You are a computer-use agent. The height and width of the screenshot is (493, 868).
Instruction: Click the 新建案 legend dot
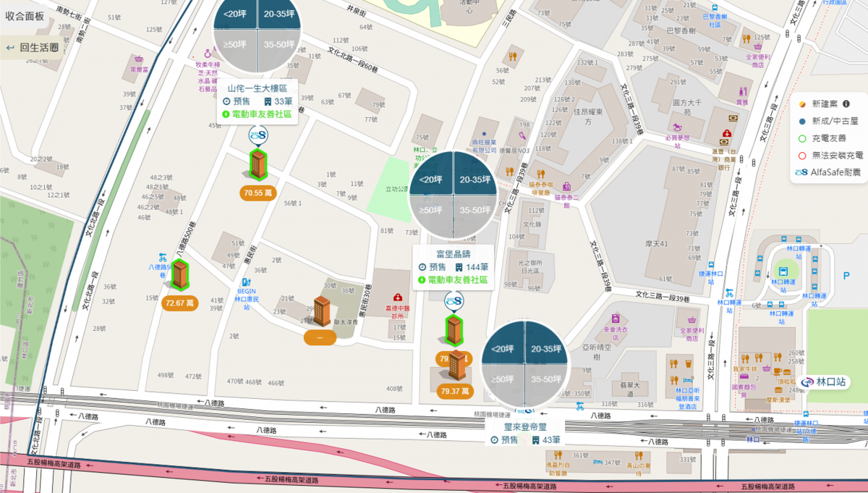pyautogui.click(x=801, y=104)
